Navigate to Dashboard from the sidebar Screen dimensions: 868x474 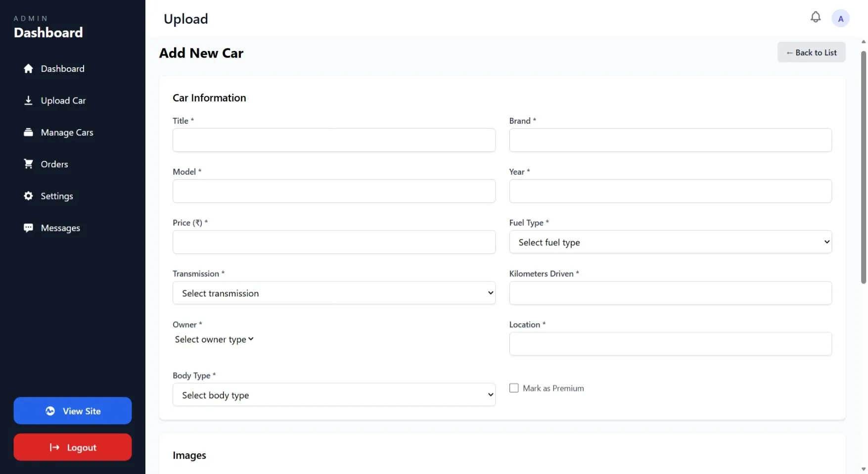click(62, 68)
